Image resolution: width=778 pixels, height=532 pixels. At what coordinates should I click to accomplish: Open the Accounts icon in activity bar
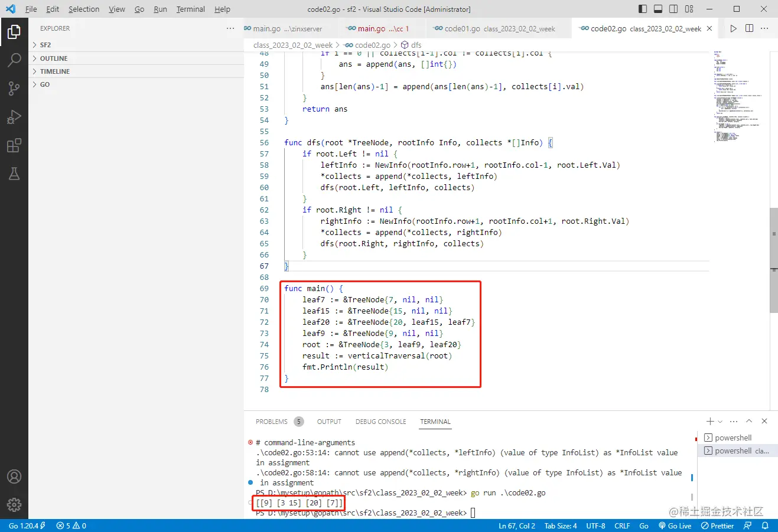pyautogui.click(x=14, y=476)
